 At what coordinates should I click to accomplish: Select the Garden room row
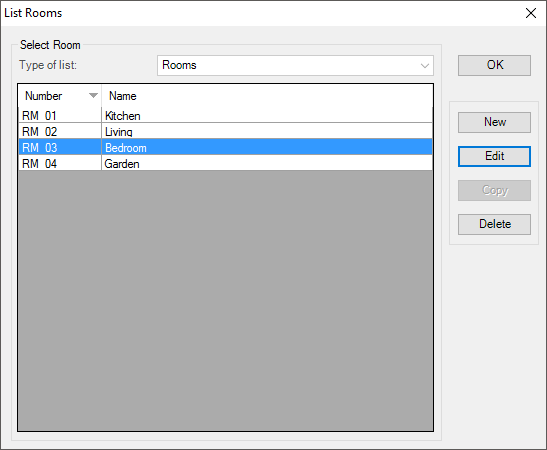[225, 164]
